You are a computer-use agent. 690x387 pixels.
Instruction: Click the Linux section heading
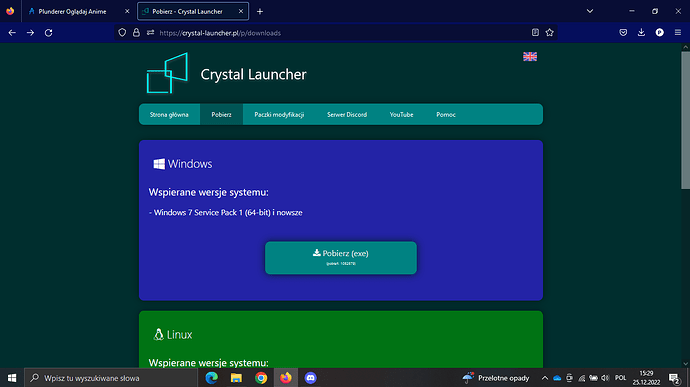[172, 335]
